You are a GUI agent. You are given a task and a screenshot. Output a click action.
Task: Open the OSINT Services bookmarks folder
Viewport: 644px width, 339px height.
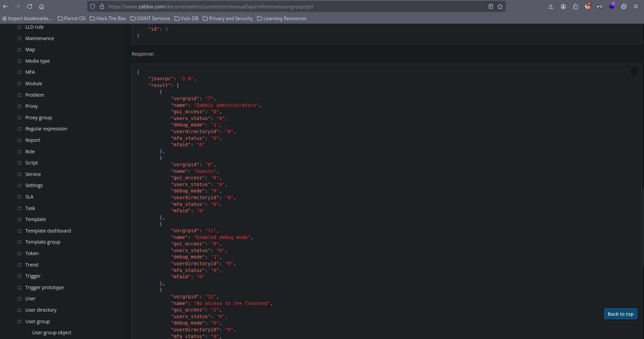point(150,19)
